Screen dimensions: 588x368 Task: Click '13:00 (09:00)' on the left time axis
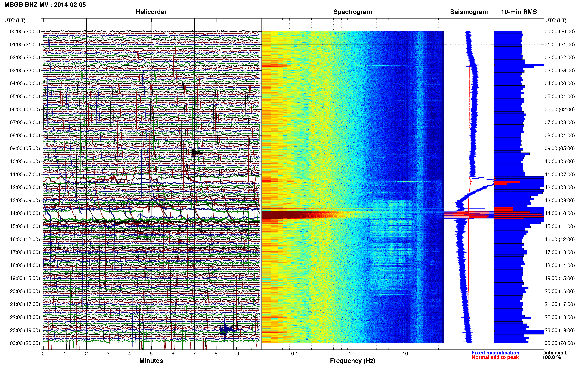[25, 200]
